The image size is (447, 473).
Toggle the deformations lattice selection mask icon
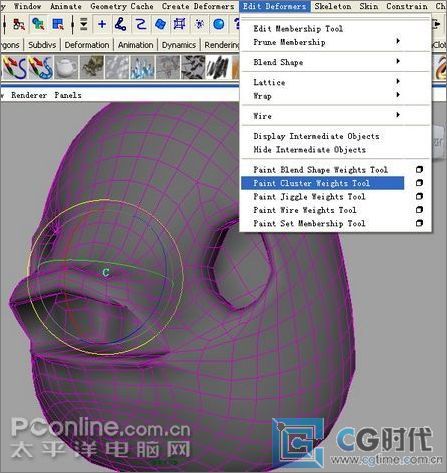click(180, 24)
